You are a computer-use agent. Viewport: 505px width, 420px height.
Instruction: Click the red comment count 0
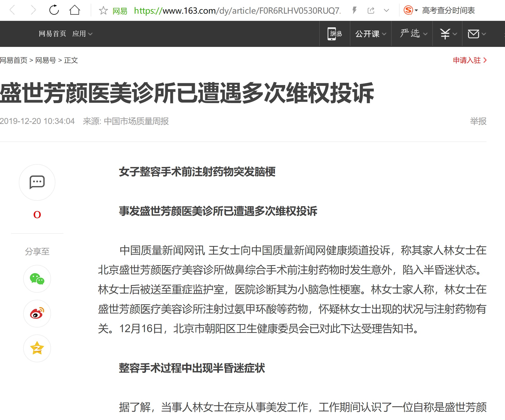point(37,215)
